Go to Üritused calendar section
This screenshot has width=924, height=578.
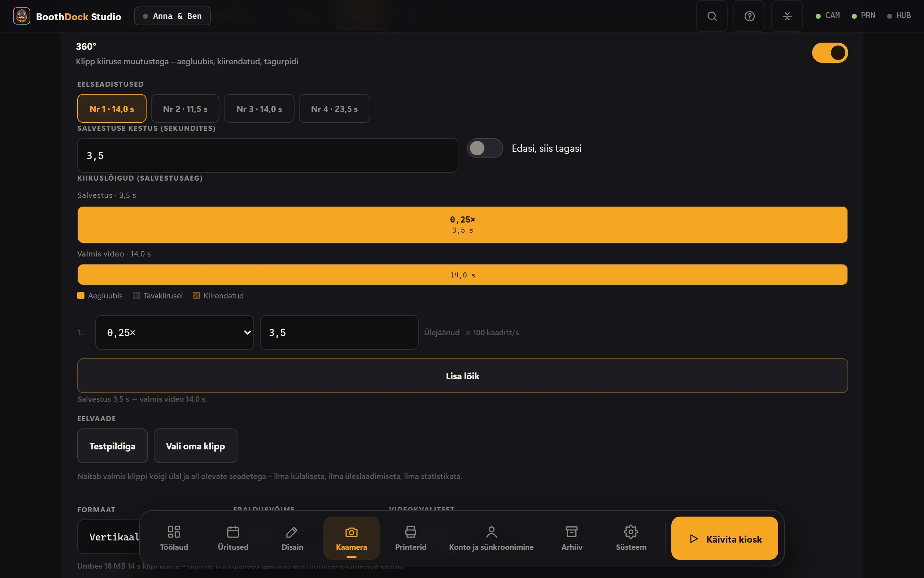233,538
